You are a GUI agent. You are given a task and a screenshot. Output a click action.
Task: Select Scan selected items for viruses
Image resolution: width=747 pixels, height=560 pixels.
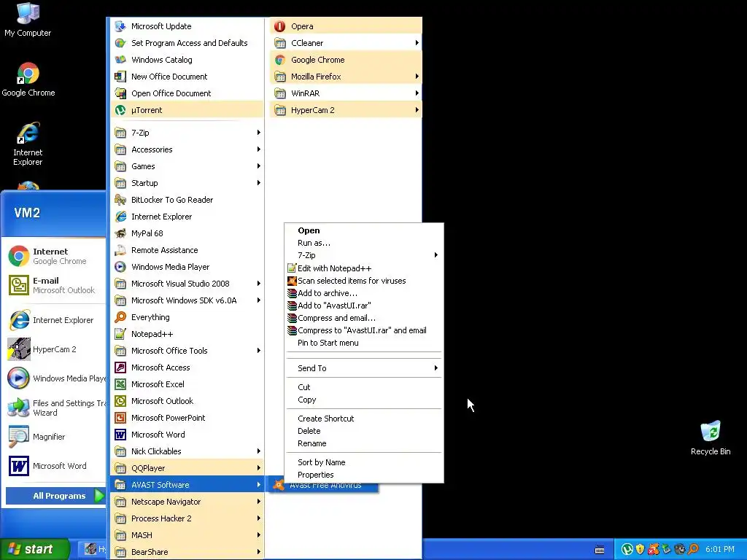point(363,281)
